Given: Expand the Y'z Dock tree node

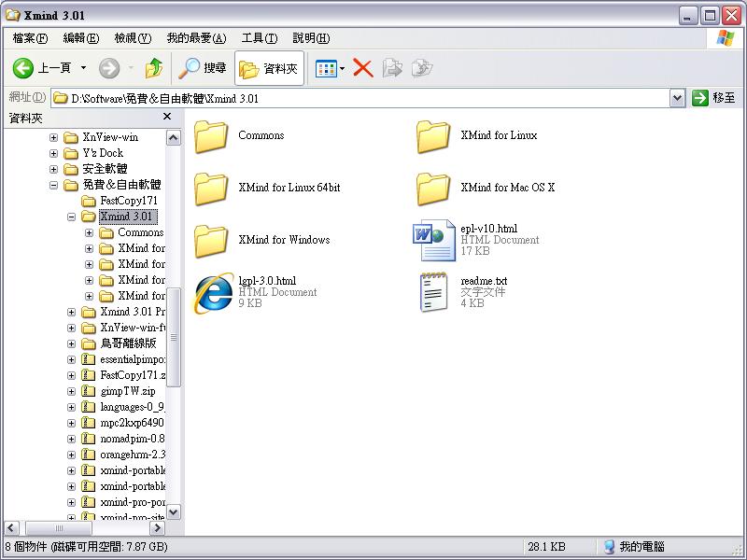Looking at the screenshot, I should point(53,153).
